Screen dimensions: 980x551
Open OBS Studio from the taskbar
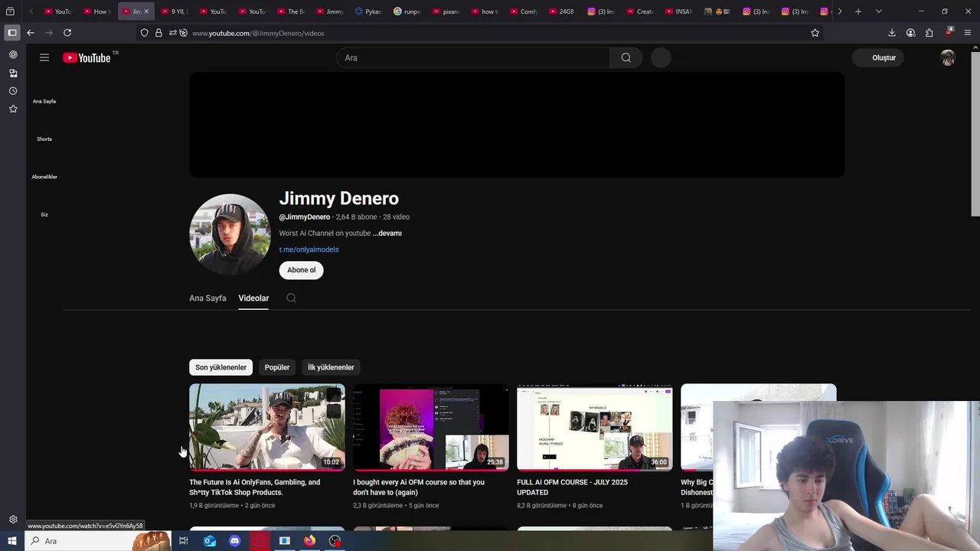[x=335, y=541]
